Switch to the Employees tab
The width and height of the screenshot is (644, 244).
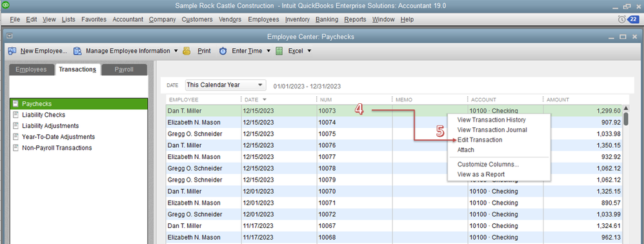[31, 70]
